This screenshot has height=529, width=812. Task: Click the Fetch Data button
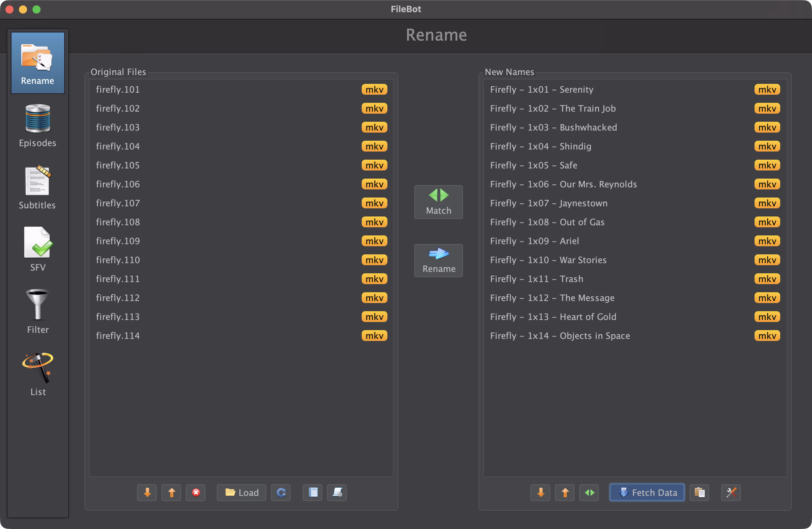click(647, 492)
